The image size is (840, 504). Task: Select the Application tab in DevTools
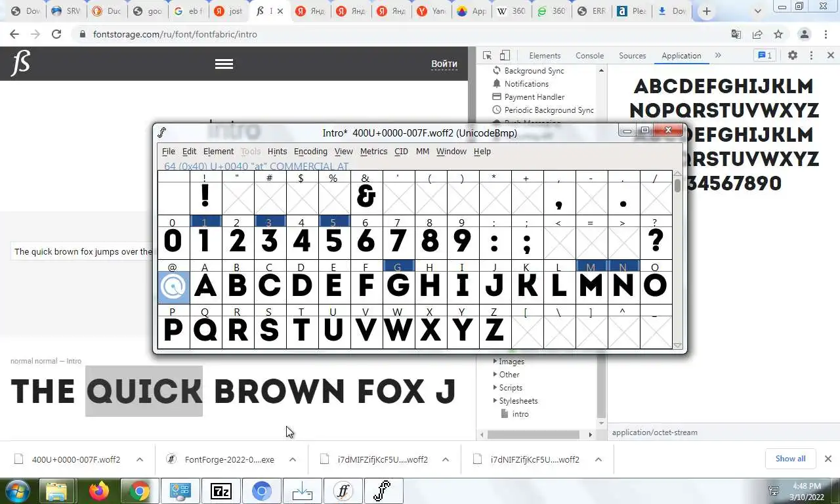pos(681,56)
